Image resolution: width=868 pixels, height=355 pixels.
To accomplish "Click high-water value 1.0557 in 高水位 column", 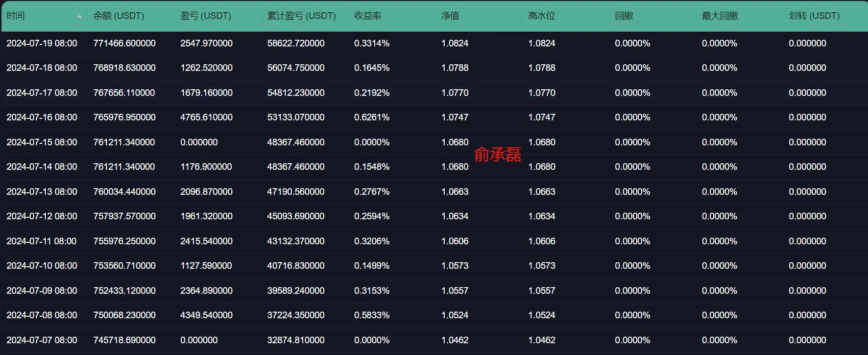I will point(542,291).
